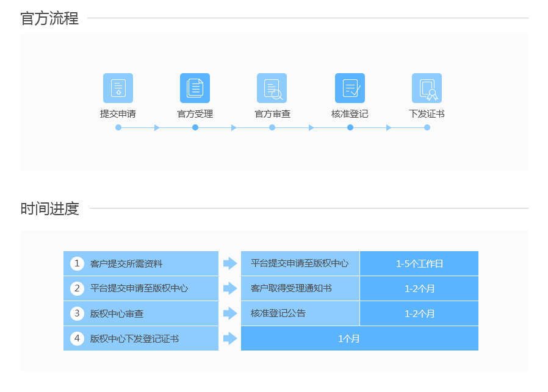Click the 提交申请 document icon
548x392 pixels.
(x=118, y=88)
